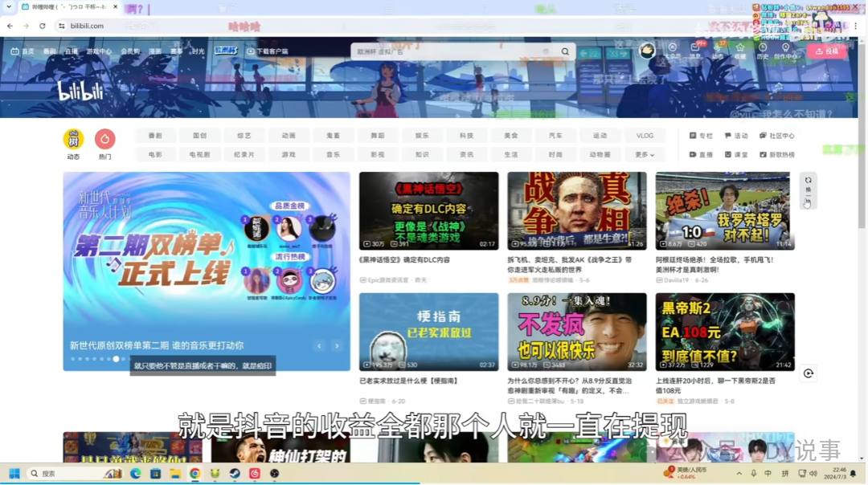Click 下载客户端 link

tap(268, 51)
